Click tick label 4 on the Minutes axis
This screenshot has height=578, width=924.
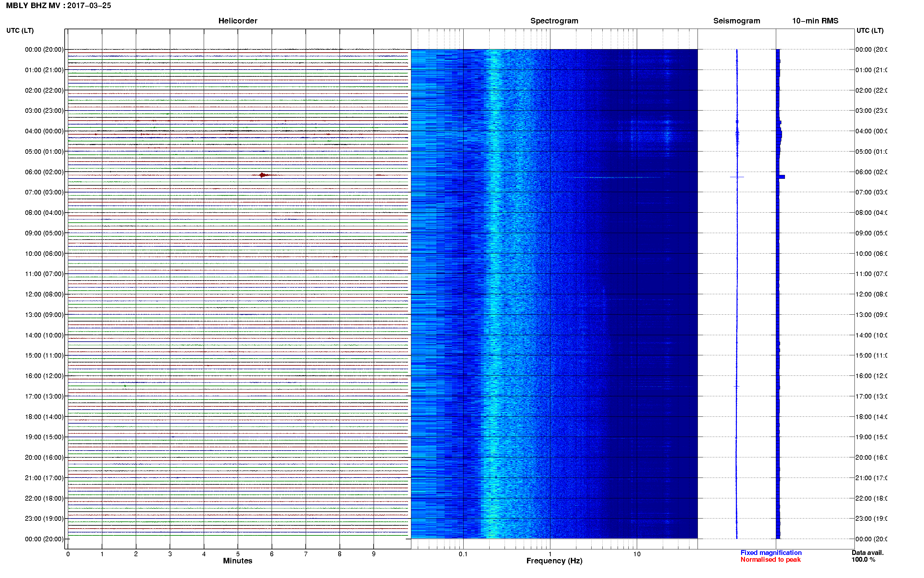coord(204,554)
